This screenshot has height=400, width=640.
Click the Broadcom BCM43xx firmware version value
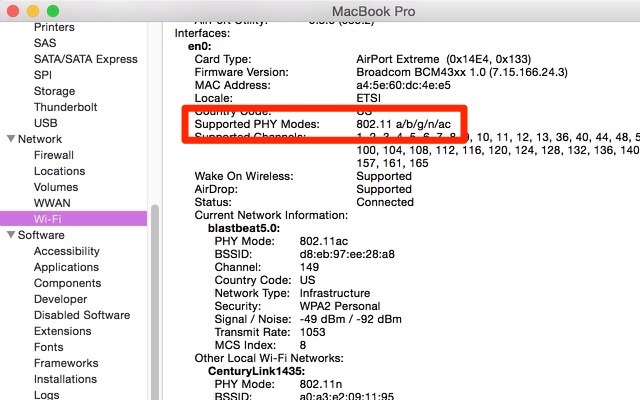pyautogui.click(x=462, y=72)
